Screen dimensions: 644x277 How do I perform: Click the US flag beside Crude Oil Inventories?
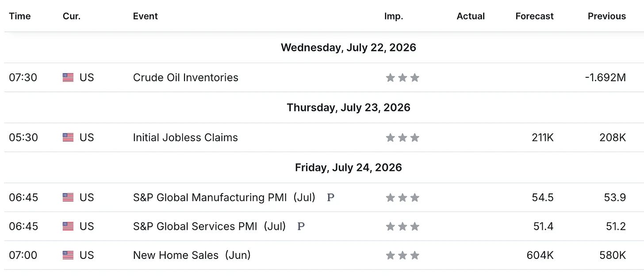68,78
